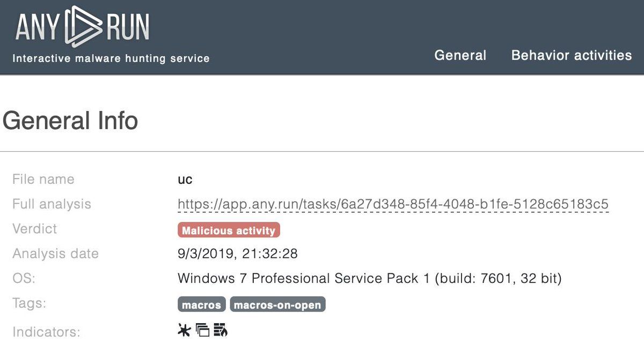This screenshot has width=644, height=350.
Task: Click the analysis date 9/3/2019 value
Action: 237,254
